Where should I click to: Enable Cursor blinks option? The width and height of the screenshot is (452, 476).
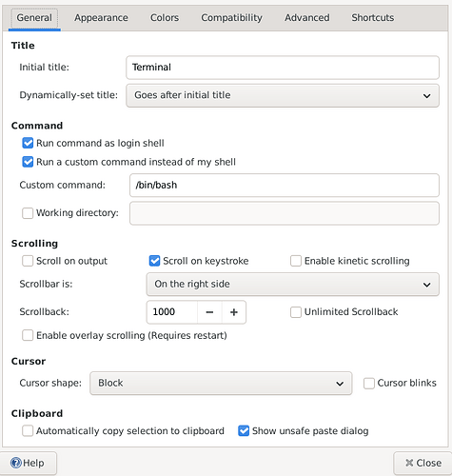coord(369,383)
